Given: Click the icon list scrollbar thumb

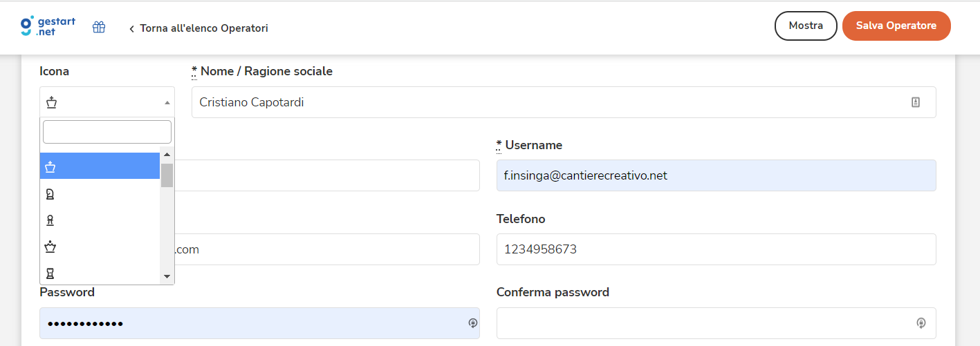Looking at the screenshot, I should [x=167, y=175].
